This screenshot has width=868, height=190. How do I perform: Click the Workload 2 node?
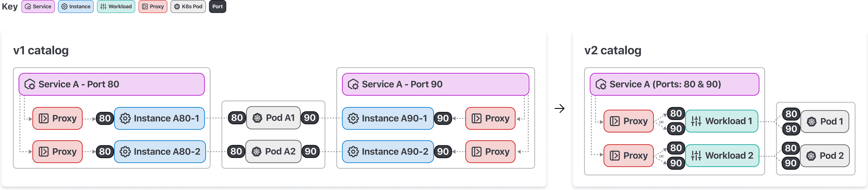pyautogui.click(x=722, y=156)
